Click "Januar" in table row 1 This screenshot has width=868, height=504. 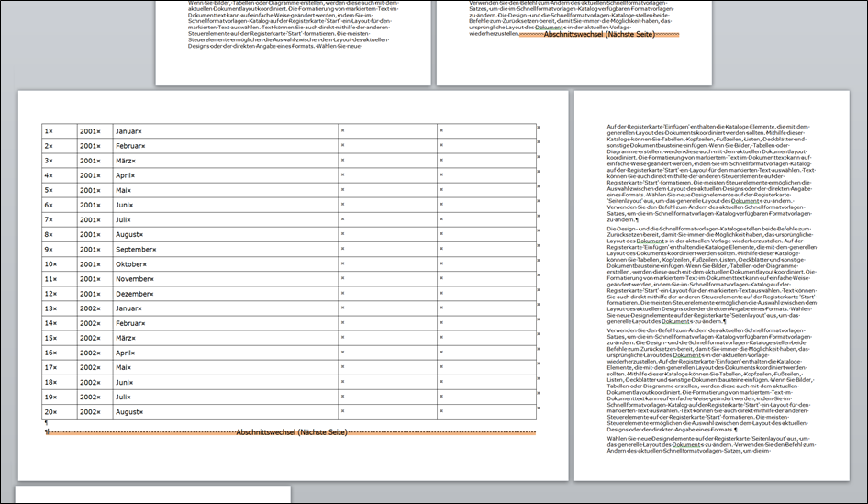click(x=129, y=131)
